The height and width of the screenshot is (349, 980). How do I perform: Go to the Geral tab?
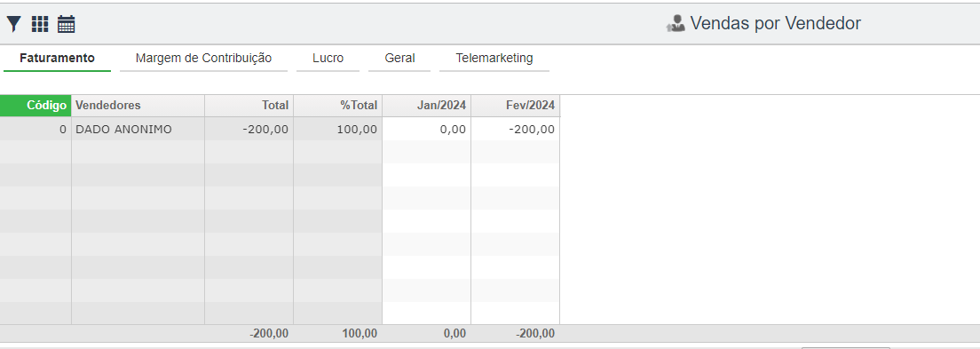pyautogui.click(x=400, y=59)
